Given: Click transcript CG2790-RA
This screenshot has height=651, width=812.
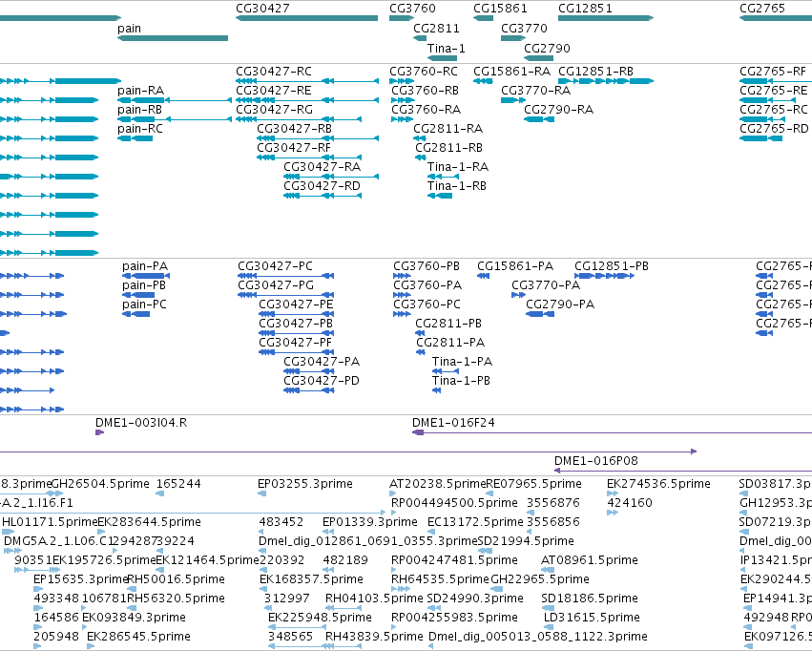Looking at the screenshot, I should [x=558, y=110].
